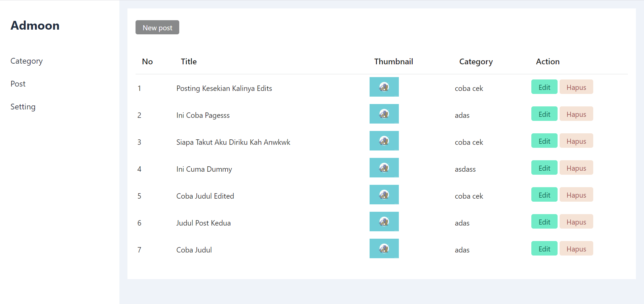
Task: Remove Judul Post Kedua using Hapus
Action: pos(576,222)
